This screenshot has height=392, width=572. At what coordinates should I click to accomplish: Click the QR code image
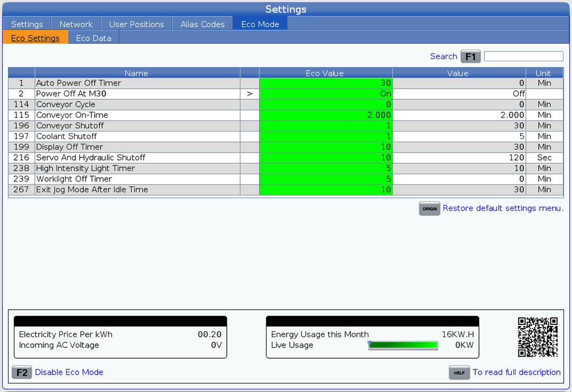coord(538,337)
